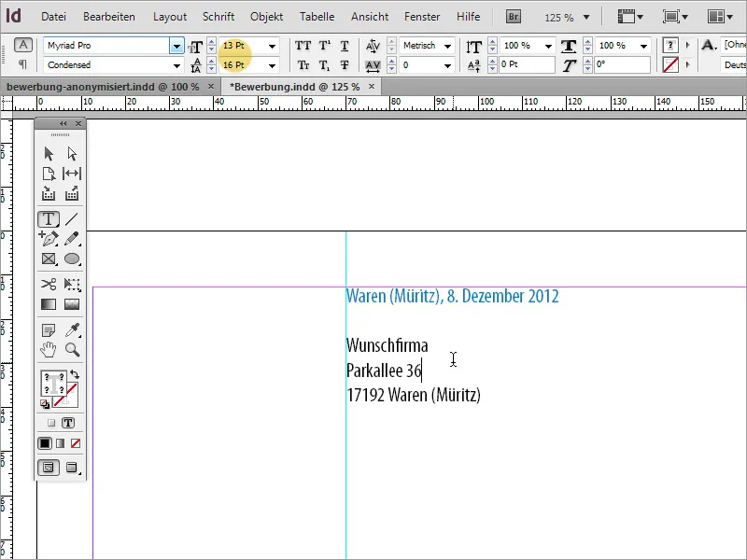
Task: Open the 16 Pt leading dropdown
Action: tap(272, 65)
